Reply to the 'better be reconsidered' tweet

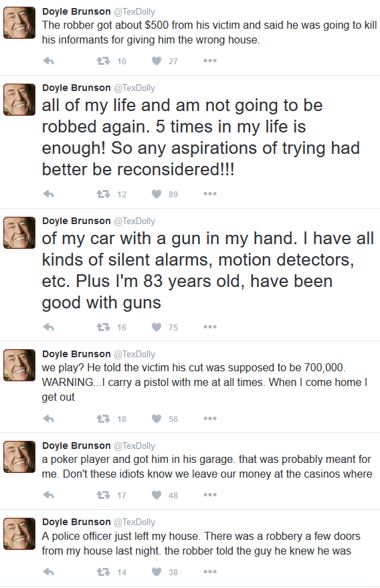click(x=49, y=194)
